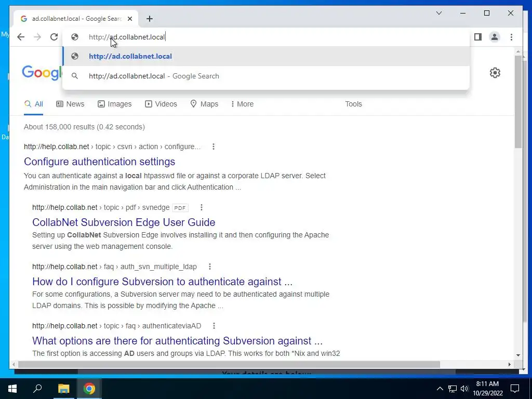Click the Google logo
This screenshot has height=399, width=532.
point(43,73)
